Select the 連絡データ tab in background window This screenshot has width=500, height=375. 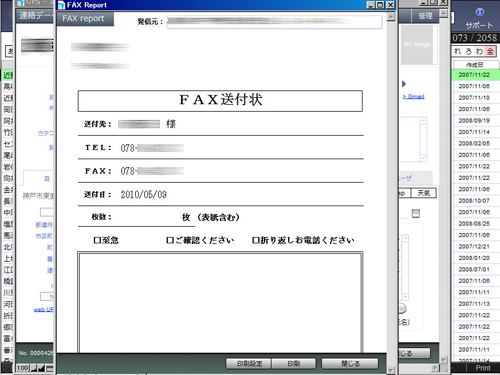click(x=35, y=15)
